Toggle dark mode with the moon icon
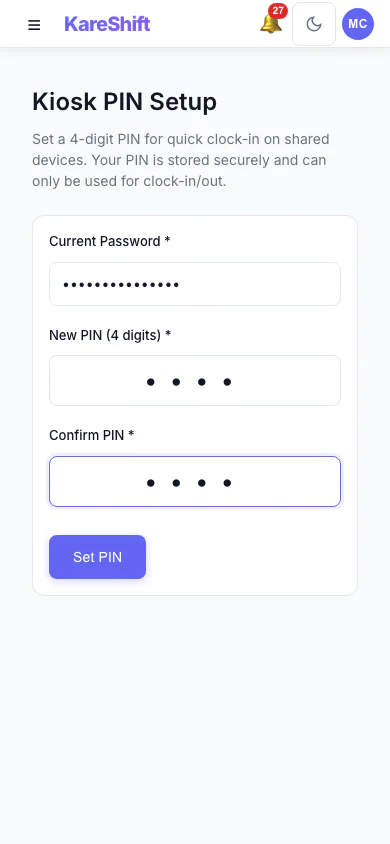390x844 pixels. (x=314, y=24)
